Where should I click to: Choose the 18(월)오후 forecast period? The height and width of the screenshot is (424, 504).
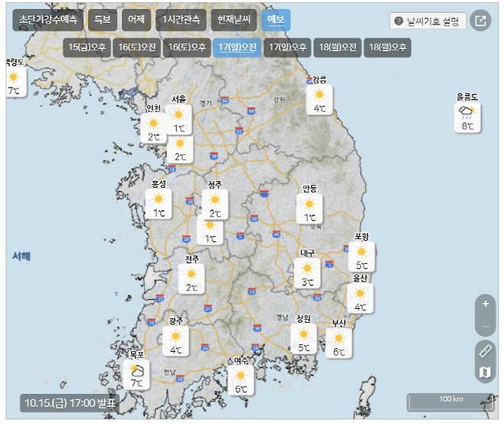pos(388,48)
